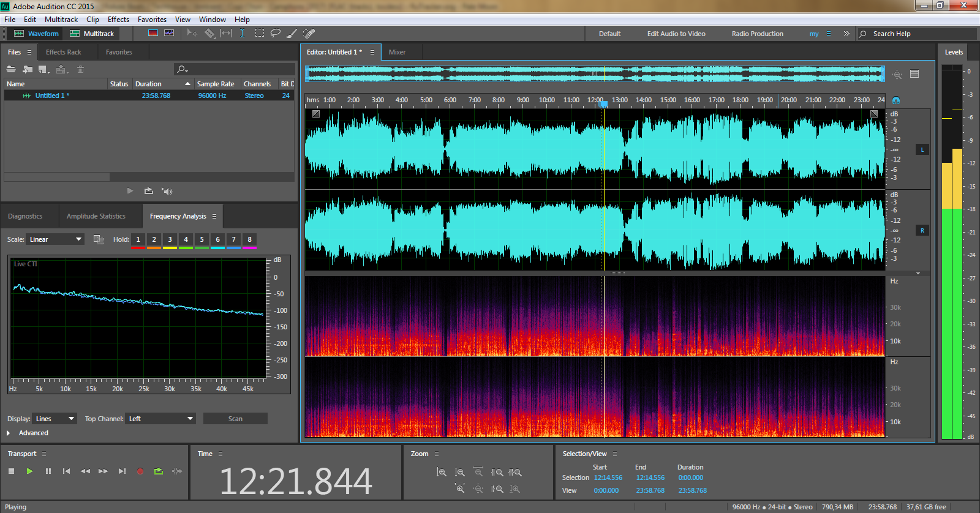980x513 pixels.
Task: Toggle loop playback in Files panel preview
Action: point(149,191)
